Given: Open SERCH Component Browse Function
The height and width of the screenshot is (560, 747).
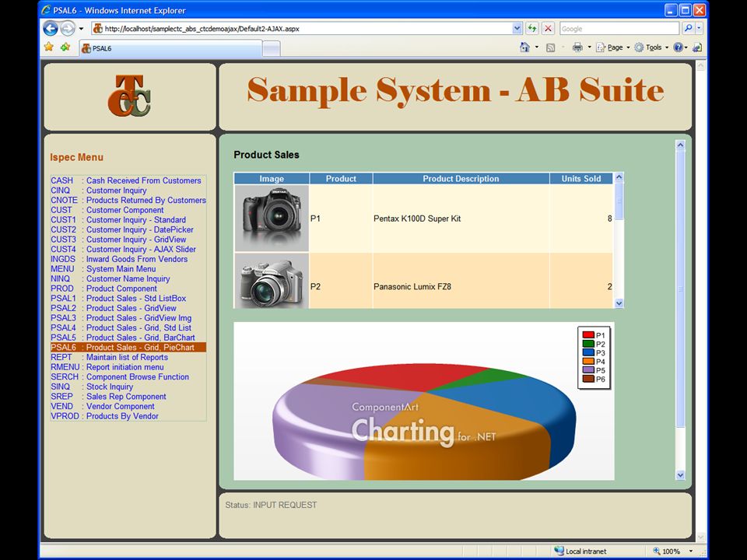Looking at the screenshot, I should tap(120, 376).
